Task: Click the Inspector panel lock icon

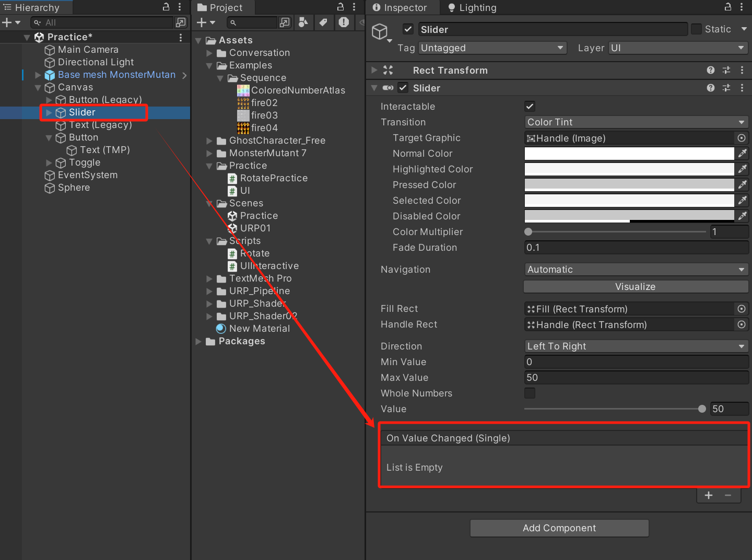Action: pos(728,7)
